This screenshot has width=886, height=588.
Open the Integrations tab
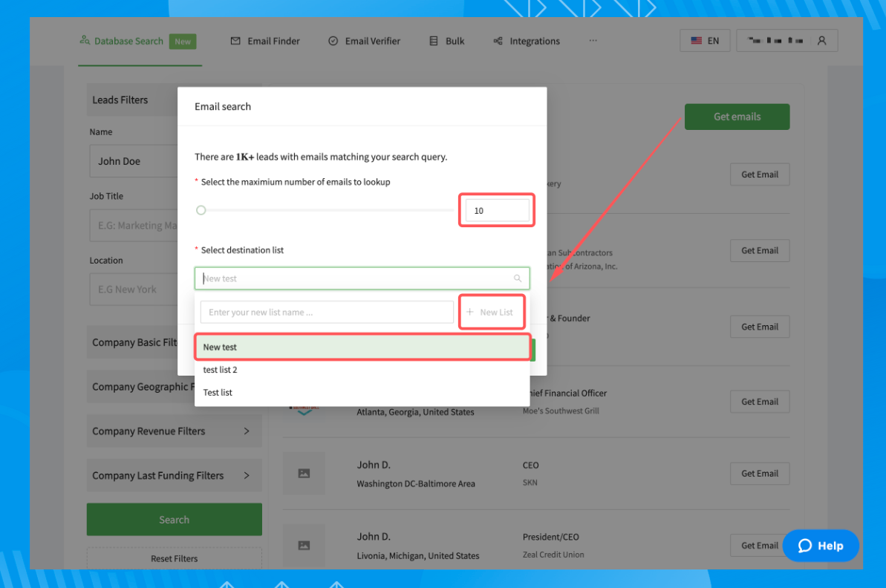[527, 42]
